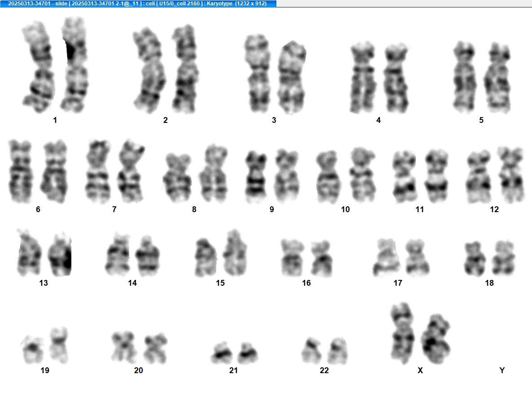The height and width of the screenshot is (405, 532).
Task: Select the left chromosome 1 image
Action: (x=38, y=67)
